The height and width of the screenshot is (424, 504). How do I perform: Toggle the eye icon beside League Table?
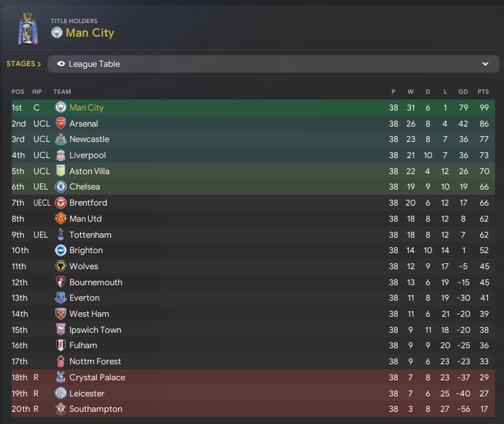(61, 64)
